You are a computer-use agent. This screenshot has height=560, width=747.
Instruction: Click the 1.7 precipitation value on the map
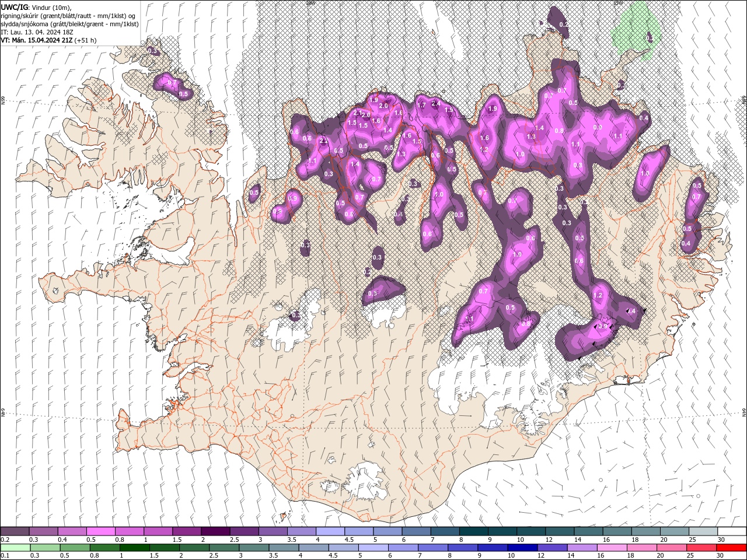tap(421, 106)
